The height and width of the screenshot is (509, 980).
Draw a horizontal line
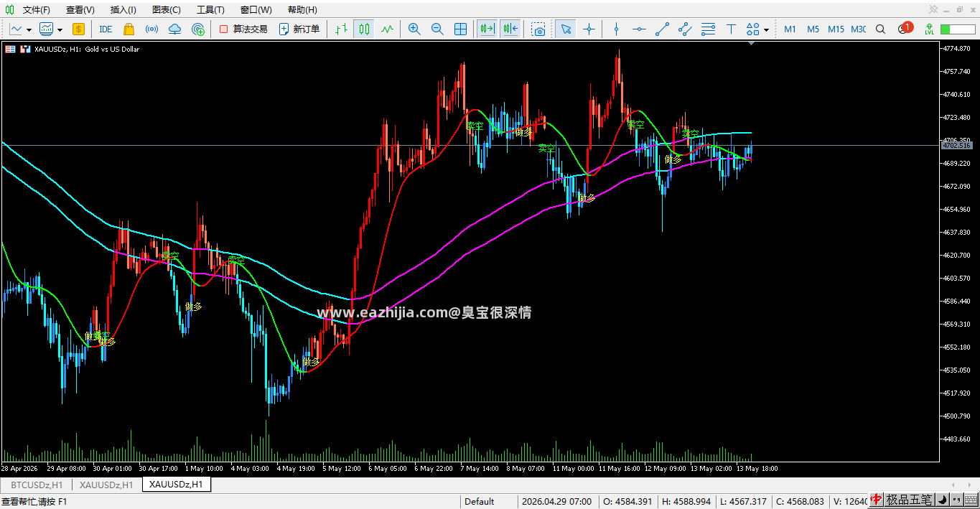point(639,29)
